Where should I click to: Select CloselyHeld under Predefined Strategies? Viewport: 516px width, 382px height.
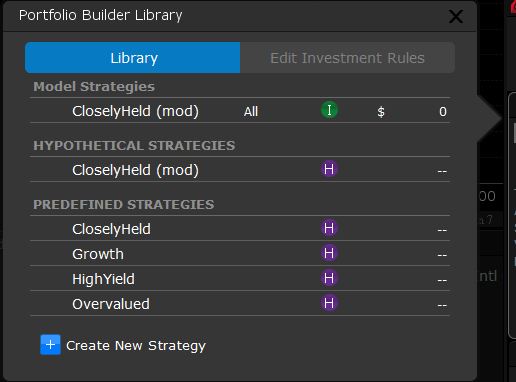click(240, 228)
